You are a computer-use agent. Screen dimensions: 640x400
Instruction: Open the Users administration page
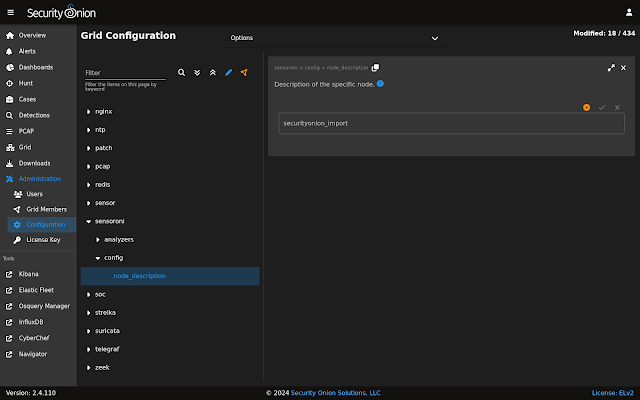[42, 194]
